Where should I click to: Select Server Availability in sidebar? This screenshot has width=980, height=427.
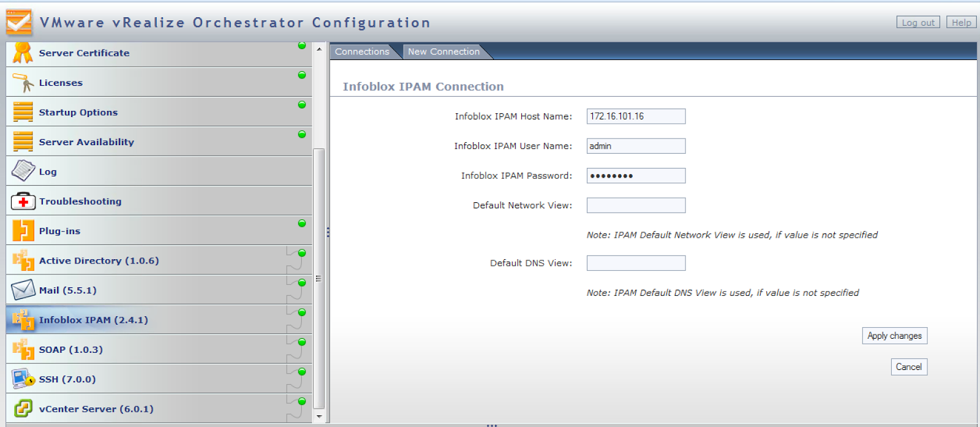coord(159,142)
